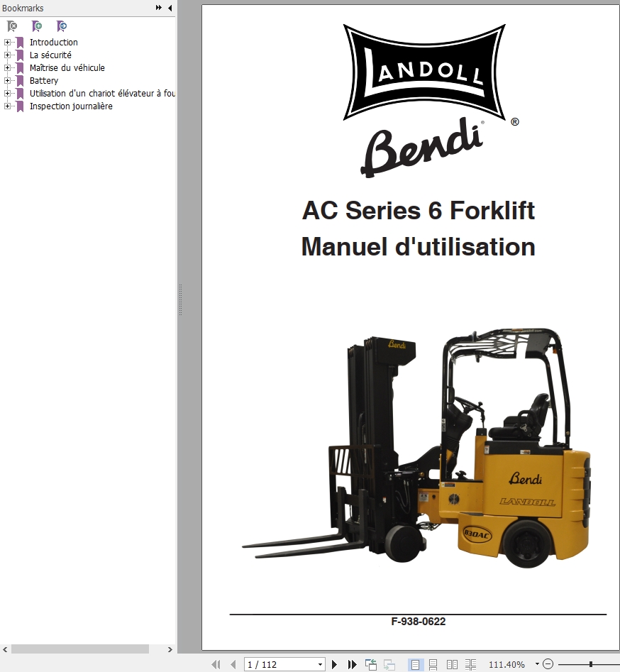This screenshot has height=672, width=620.
Task: Click the go-to bookmark arrow icon
Action: pyautogui.click(x=62, y=26)
